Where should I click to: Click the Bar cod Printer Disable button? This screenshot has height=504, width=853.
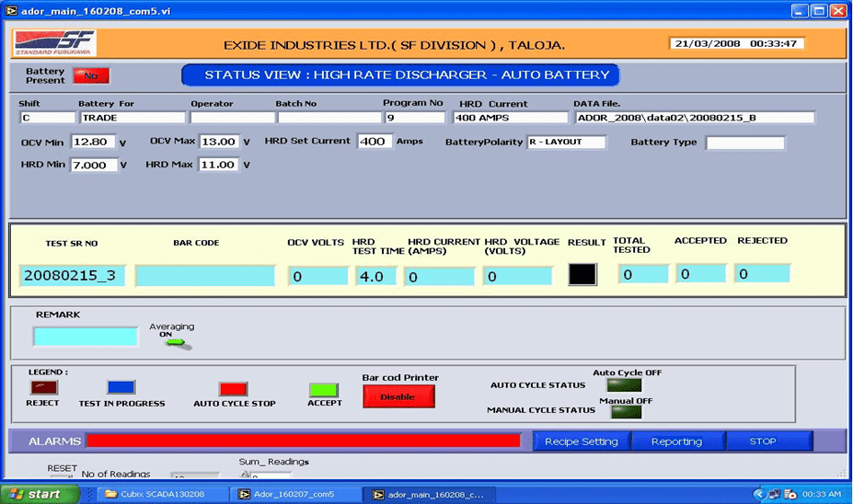coord(398,396)
